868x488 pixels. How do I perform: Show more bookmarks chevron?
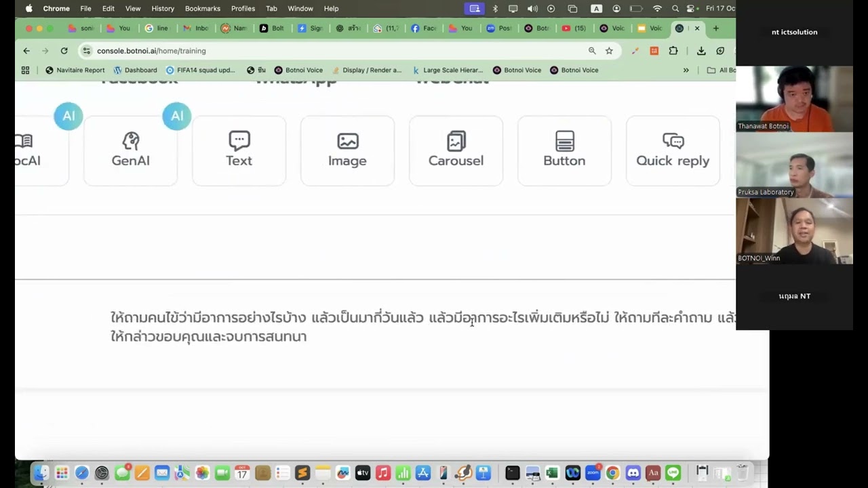[686, 70]
